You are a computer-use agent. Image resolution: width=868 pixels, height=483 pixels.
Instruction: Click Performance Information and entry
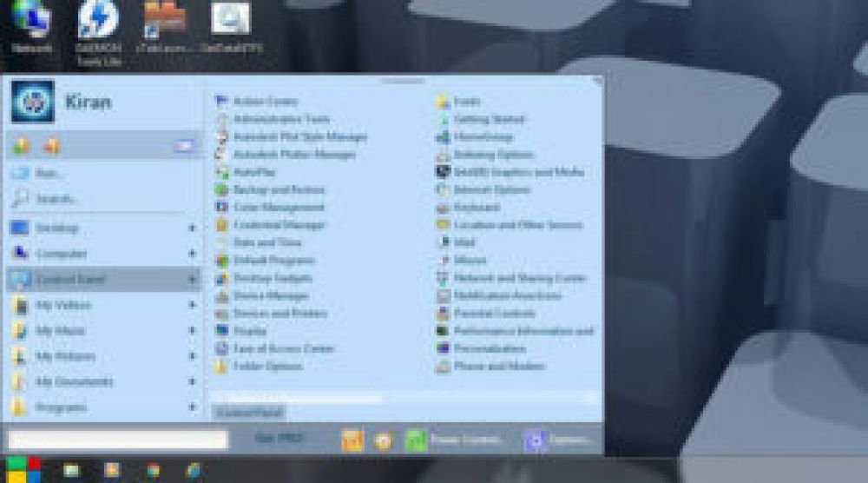point(515,331)
